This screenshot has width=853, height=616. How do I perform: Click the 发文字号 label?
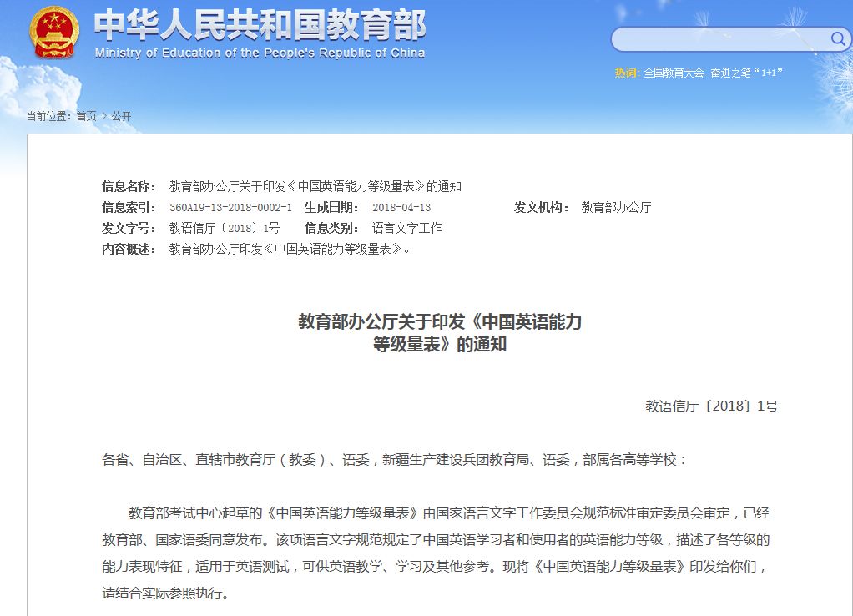coord(129,228)
